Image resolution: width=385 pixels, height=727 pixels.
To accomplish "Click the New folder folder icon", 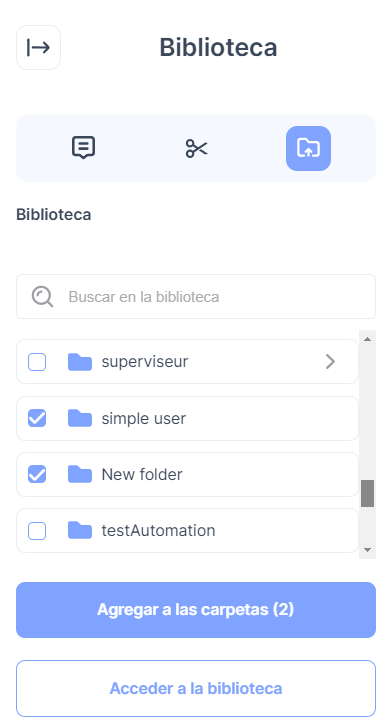I will pos(80,474).
